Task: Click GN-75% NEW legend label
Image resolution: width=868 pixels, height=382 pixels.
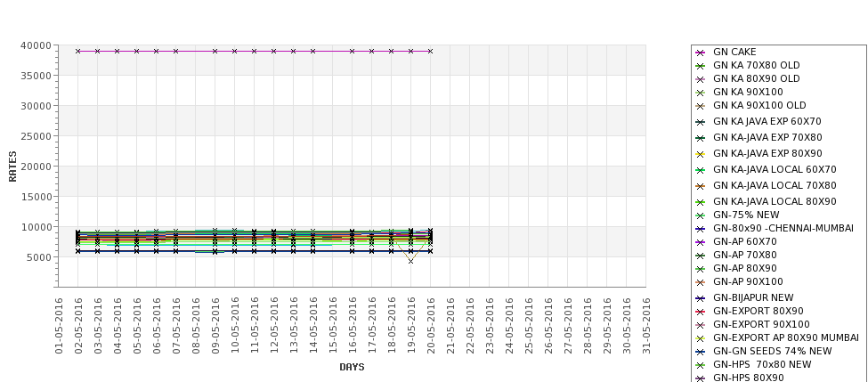Action: click(746, 215)
